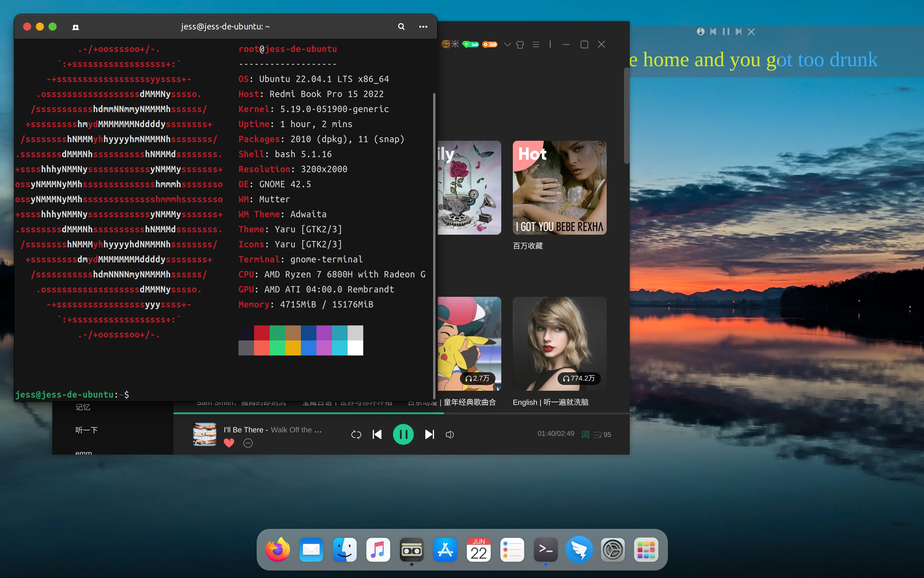Open the English | 听一遍就洗脑 playlist title
This screenshot has width=924, height=578.
click(x=551, y=402)
